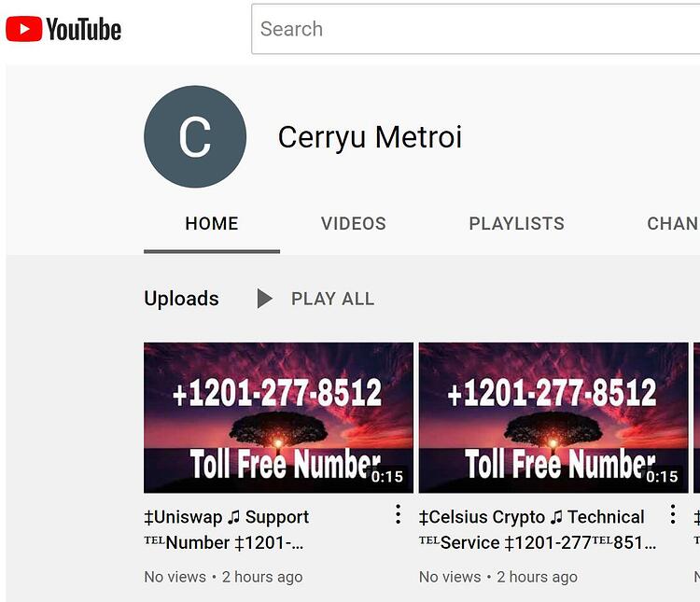Viewport: 700px width, 602px height.
Task: Select the view count under the Uniswap video
Action: click(x=175, y=577)
